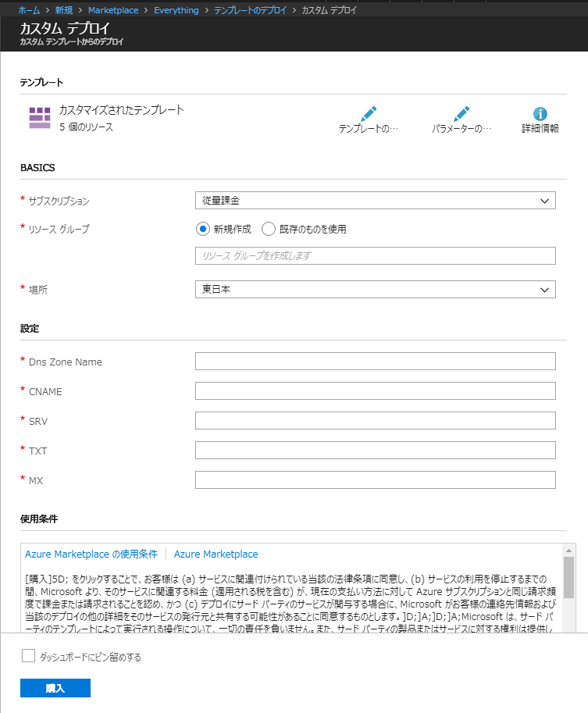Screen dimensions: 588x713
Task: Click the 5 個のリソース text
Action: coord(86,127)
